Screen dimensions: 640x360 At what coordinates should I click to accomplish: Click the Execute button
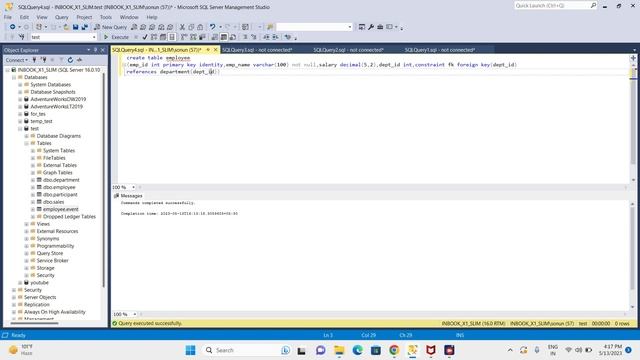click(116, 37)
